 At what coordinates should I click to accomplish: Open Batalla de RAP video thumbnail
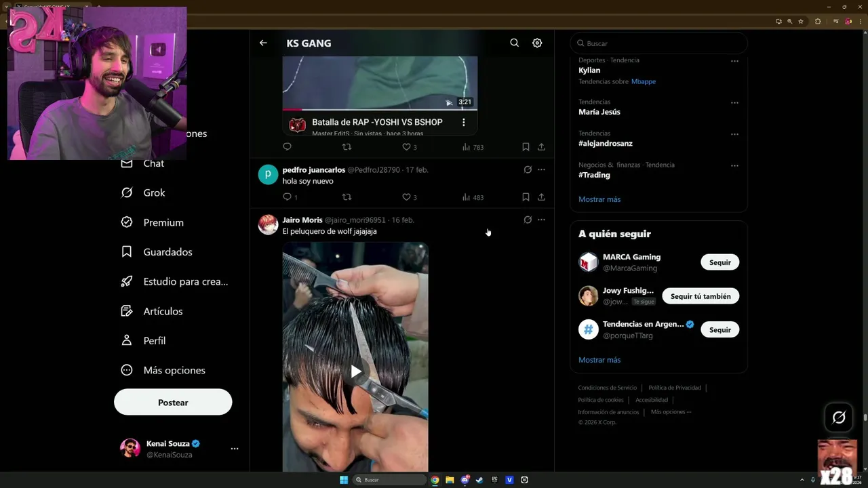(380, 82)
